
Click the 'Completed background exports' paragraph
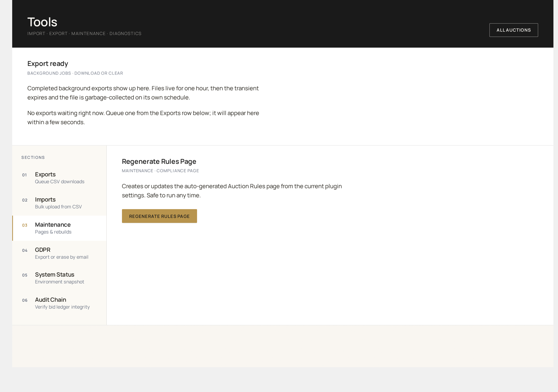pos(143,93)
